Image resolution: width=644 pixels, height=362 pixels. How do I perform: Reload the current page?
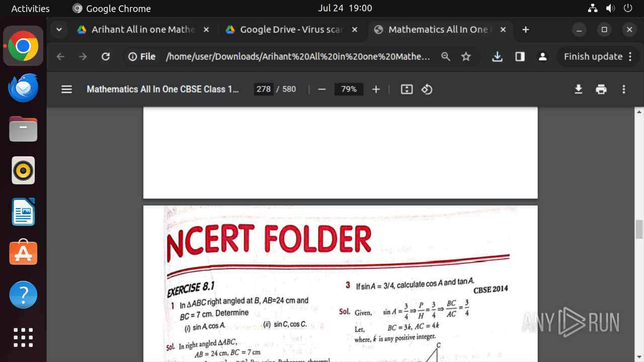coord(106,57)
